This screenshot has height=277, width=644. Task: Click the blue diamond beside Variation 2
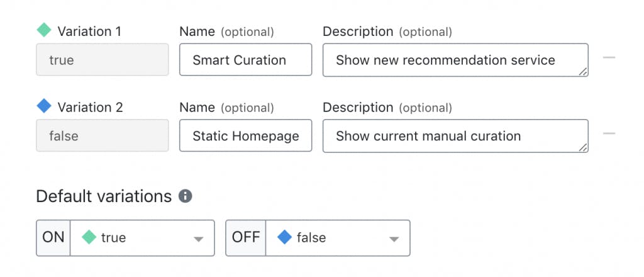pyautogui.click(x=44, y=106)
